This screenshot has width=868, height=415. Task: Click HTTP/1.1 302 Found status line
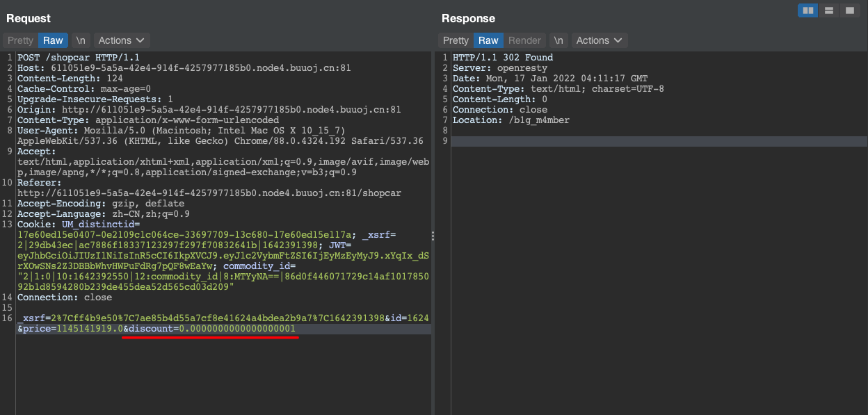(x=503, y=58)
